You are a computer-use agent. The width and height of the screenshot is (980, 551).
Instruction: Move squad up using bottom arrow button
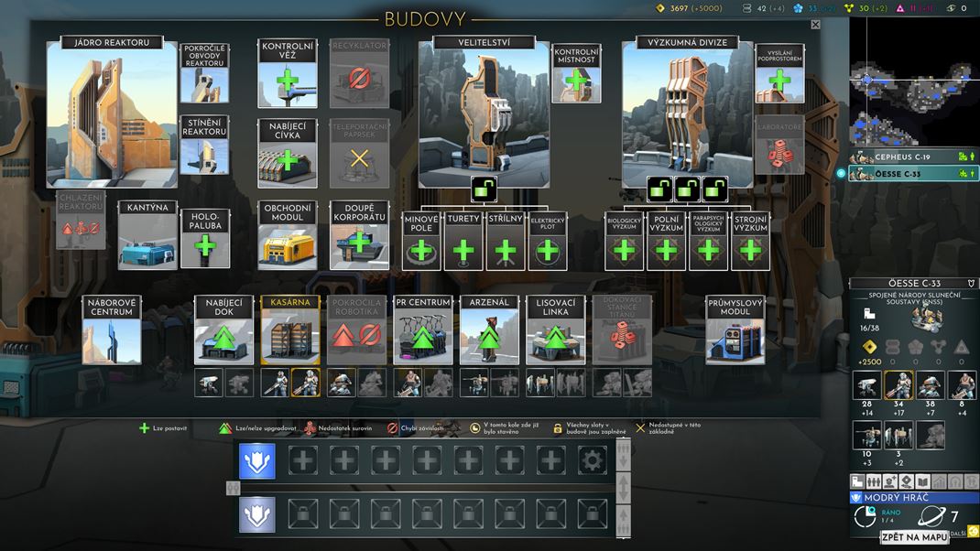click(625, 522)
